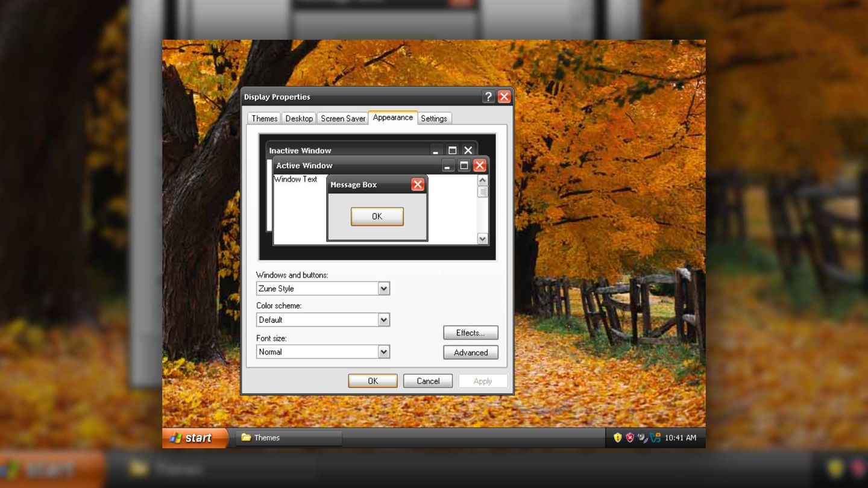Click the Themes folder icon on the taskbar
868x488 pixels.
click(245, 438)
